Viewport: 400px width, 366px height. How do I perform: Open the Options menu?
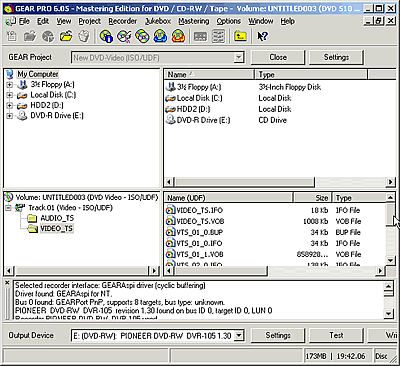coord(229,21)
